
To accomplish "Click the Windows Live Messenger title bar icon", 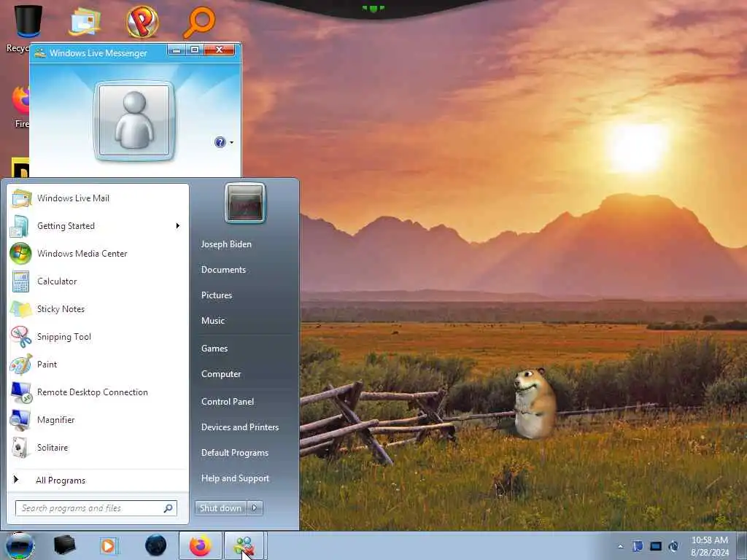I will tap(41, 52).
